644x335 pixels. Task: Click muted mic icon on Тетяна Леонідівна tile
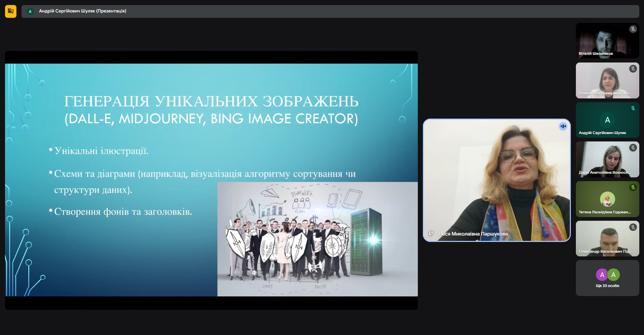click(x=633, y=187)
